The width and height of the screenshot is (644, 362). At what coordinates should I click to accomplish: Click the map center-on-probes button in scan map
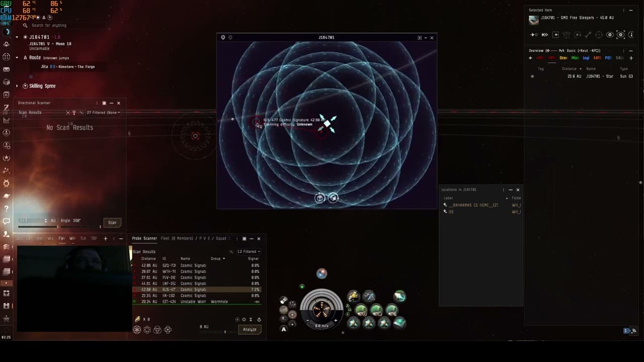point(333,198)
